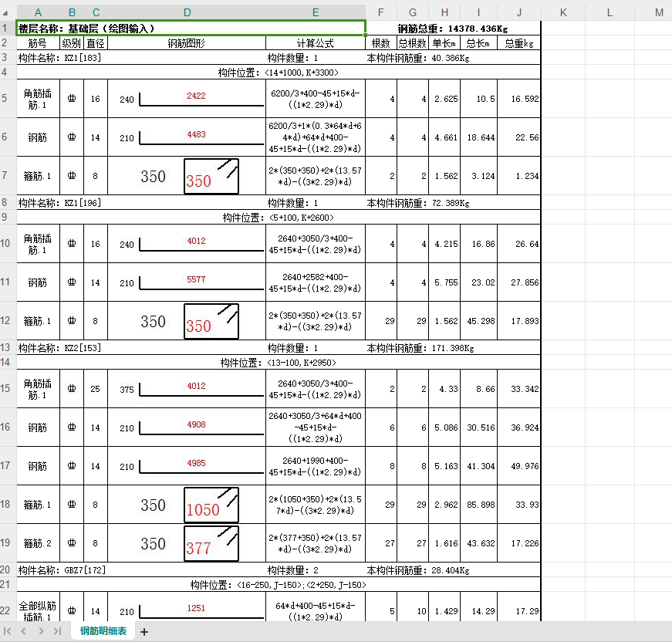Click cell 构件名称: KZ1[196]
The height and width of the screenshot is (642, 672).
point(60,203)
